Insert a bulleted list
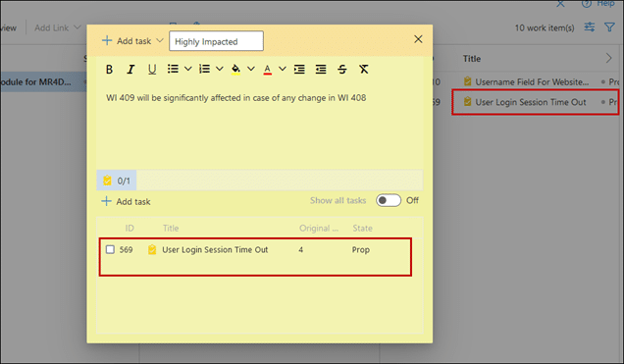 173,69
